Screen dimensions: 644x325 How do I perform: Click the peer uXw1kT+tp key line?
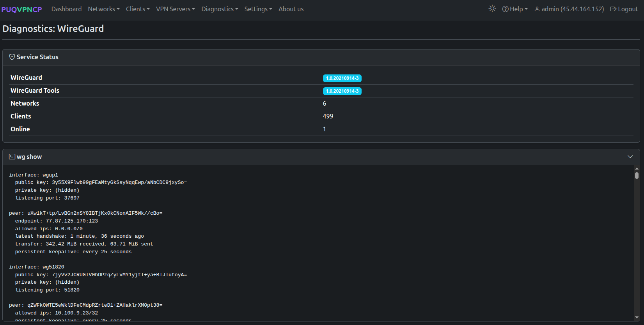(x=86, y=213)
